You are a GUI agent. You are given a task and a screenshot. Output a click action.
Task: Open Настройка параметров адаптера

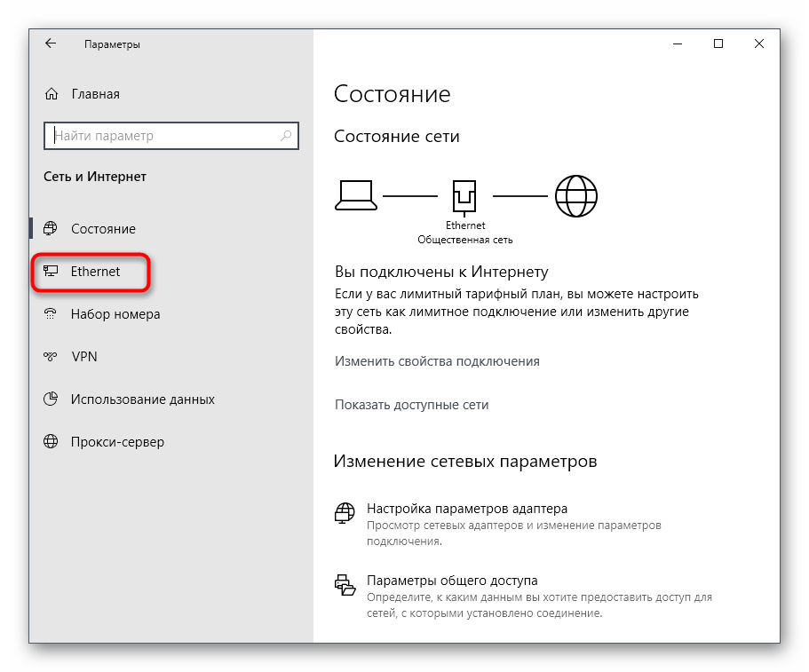[x=466, y=509]
